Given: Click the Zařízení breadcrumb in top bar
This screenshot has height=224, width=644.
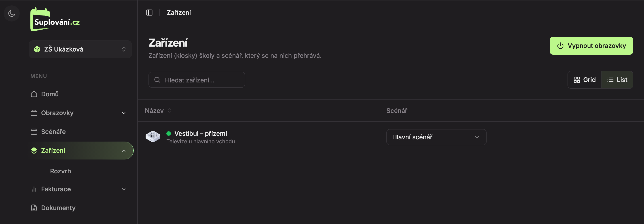Looking at the screenshot, I should pos(179,13).
